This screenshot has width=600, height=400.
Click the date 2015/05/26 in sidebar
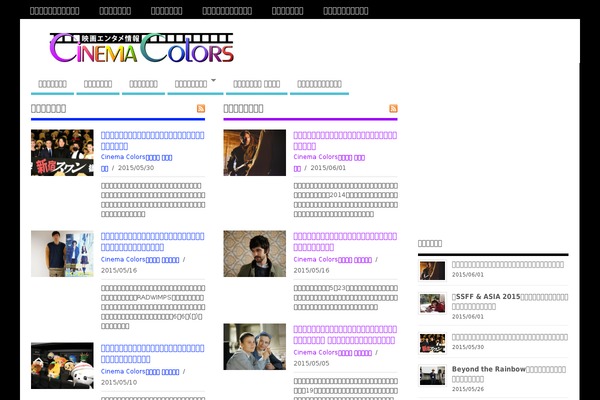(x=468, y=389)
